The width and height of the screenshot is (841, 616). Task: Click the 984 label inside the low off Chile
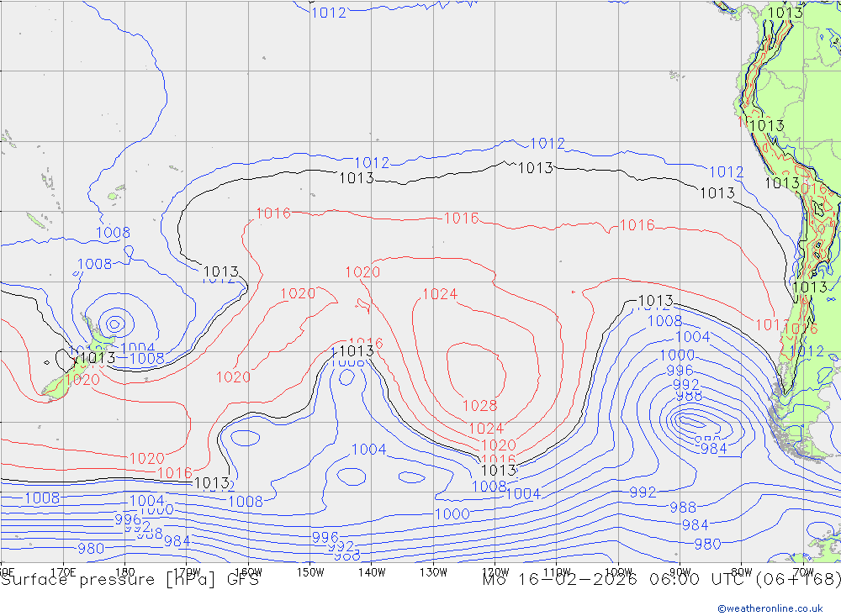coord(713,449)
